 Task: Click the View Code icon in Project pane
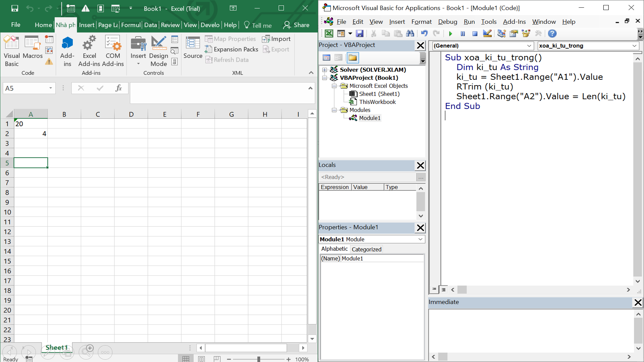click(326, 58)
